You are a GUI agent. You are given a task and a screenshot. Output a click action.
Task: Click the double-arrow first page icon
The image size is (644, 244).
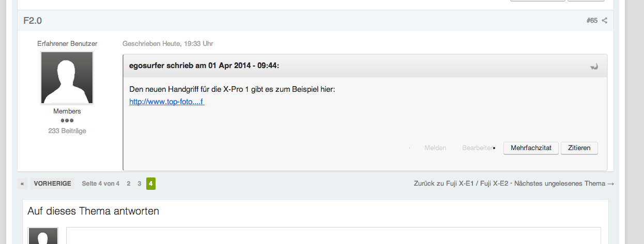pos(23,184)
